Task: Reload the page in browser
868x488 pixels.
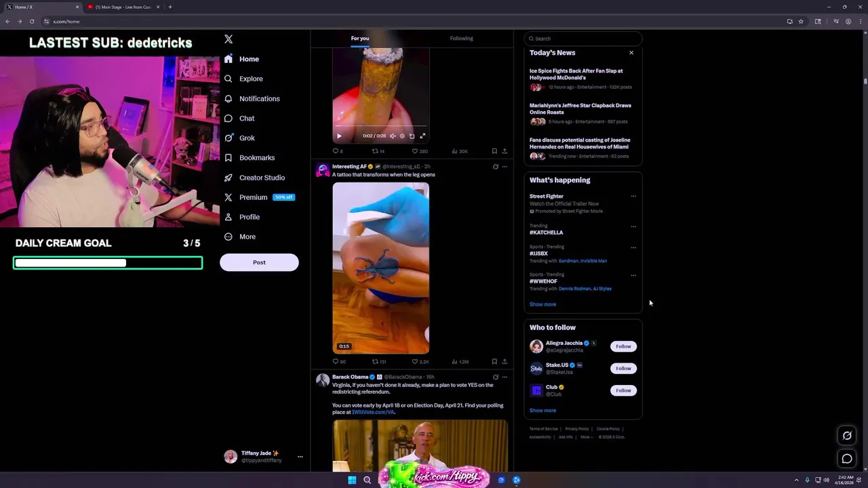Action: 31,21
